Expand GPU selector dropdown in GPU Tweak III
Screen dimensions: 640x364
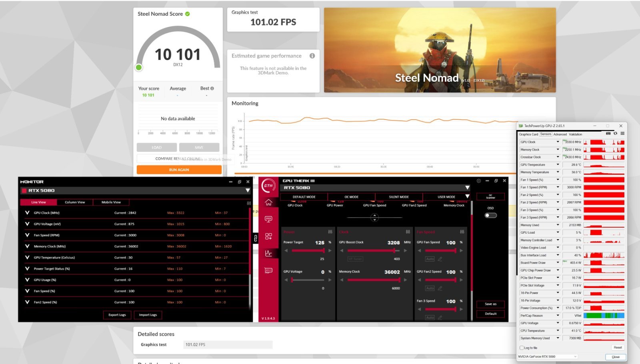467,188
